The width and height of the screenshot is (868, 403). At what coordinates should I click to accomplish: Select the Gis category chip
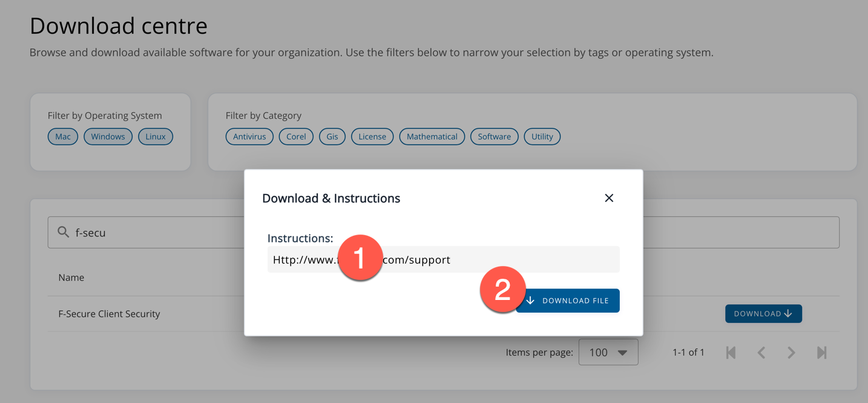coord(332,136)
